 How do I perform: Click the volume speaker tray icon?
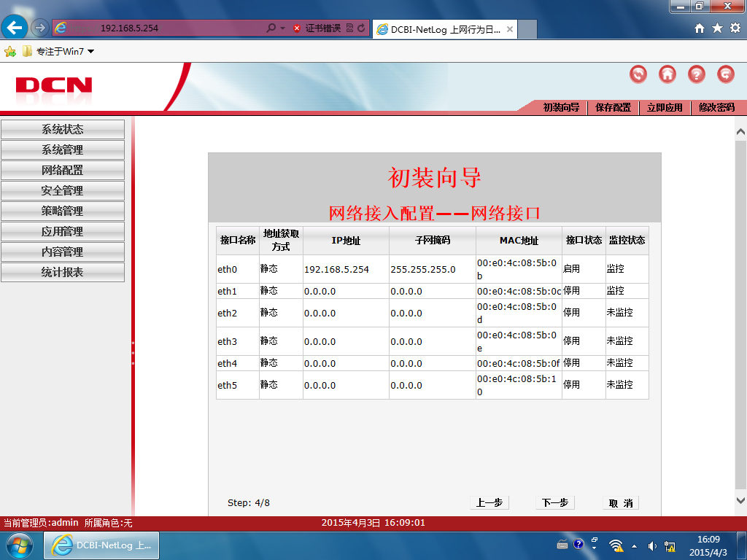[x=651, y=546]
